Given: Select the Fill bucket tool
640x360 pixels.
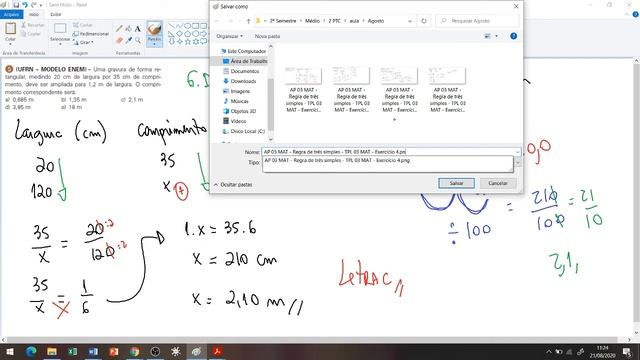Looking at the screenshot, I should coord(129,29).
